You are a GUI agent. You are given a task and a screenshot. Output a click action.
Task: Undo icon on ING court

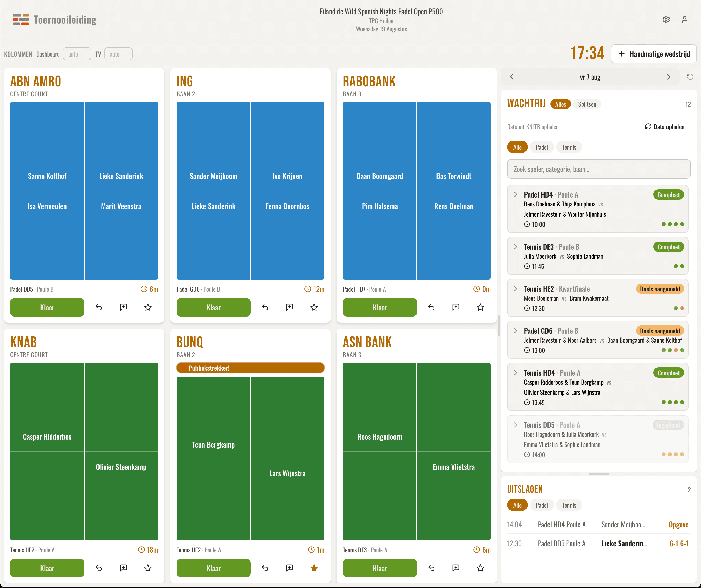265,307
